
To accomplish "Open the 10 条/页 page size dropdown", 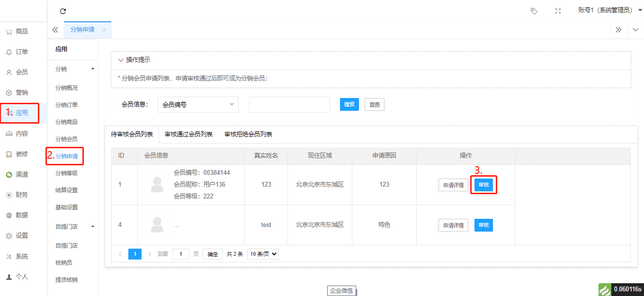I will pos(263,254).
